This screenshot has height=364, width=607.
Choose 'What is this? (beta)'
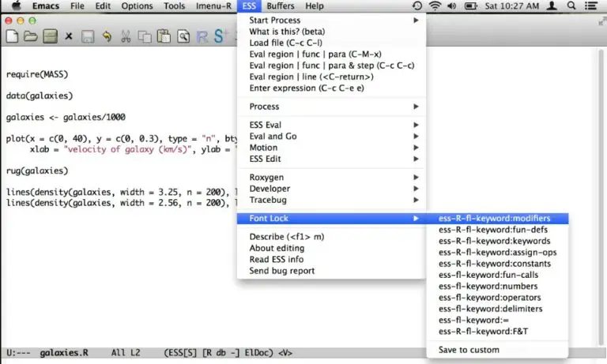coord(331,32)
